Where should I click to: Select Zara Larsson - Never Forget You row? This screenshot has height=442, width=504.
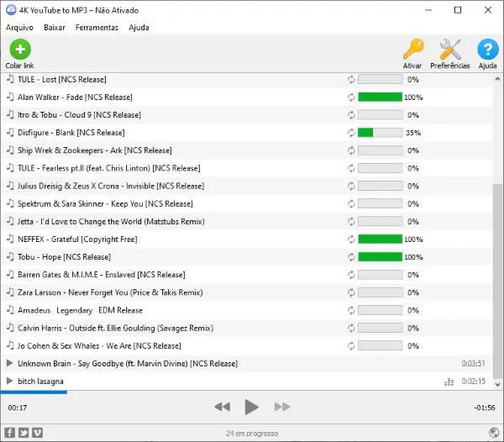click(x=247, y=292)
